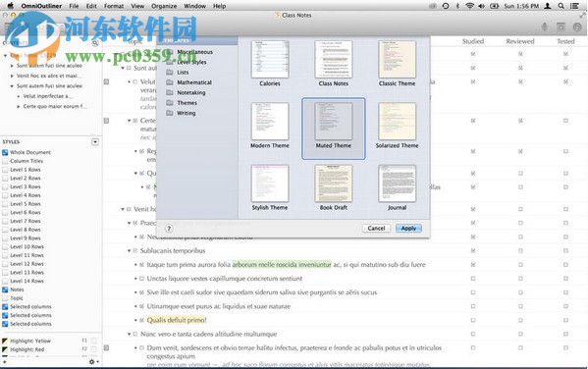Open the Window menu
The image size is (588, 369).
[x=194, y=6]
